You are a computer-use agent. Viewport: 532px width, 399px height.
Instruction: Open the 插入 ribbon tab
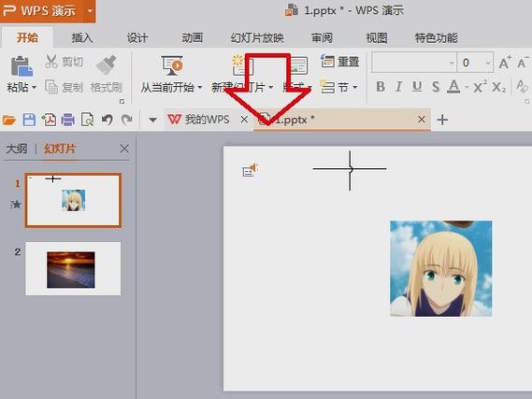[82, 37]
